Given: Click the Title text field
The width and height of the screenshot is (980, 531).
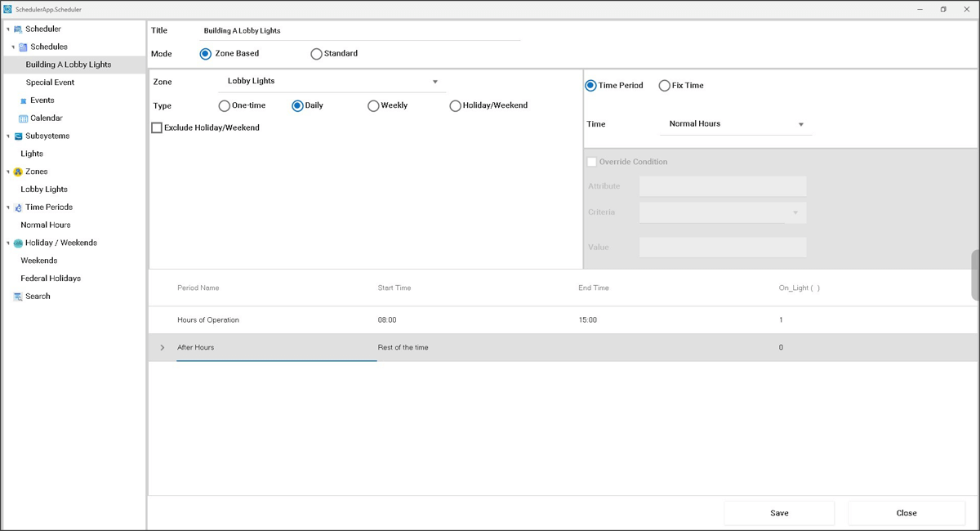Looking at the screenshot, I should pyautogui.click(x=359, y=31).
